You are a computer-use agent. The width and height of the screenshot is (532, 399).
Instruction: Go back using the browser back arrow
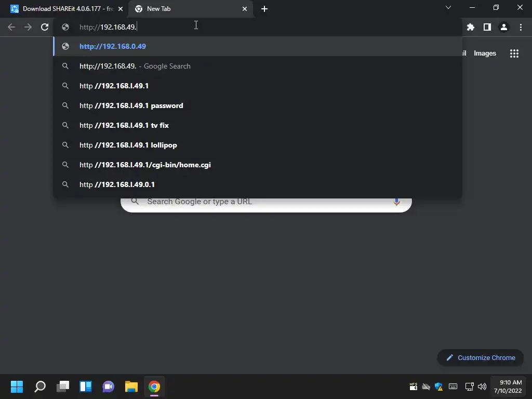click(x=11, y=27)
